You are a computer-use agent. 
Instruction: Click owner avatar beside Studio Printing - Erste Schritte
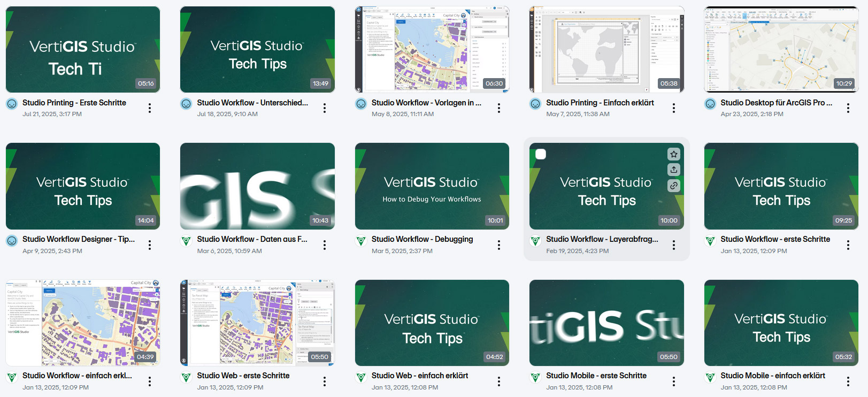point(12,104)
